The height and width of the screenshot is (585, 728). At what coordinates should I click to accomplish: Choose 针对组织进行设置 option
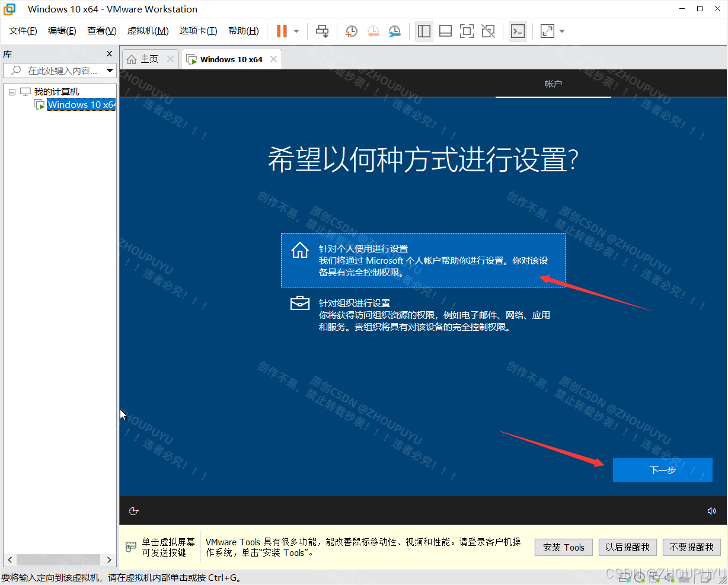point(423,315)
